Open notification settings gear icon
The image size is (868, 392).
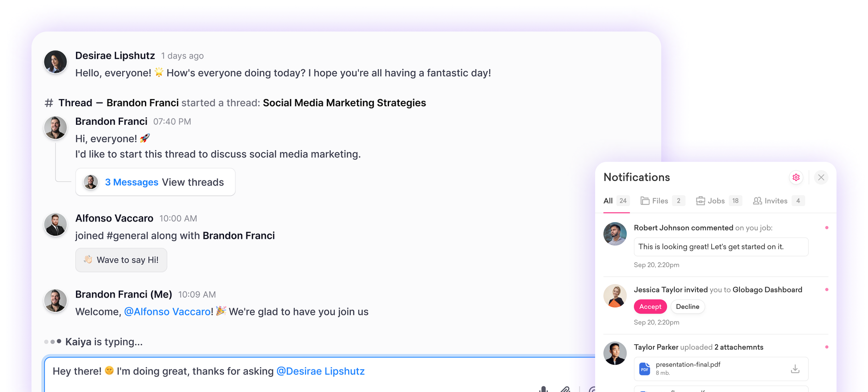tap(796, 177)
